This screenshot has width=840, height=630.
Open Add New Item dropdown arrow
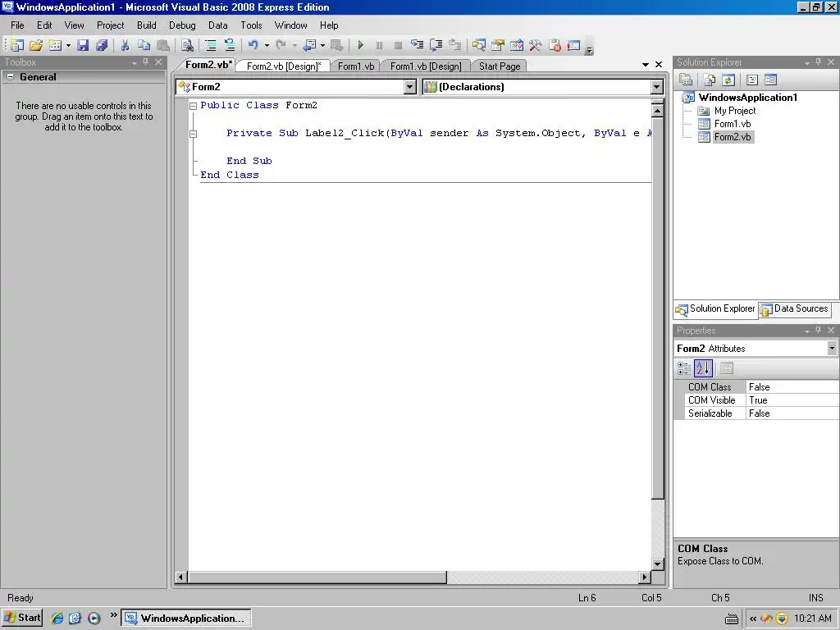(68, 46)
